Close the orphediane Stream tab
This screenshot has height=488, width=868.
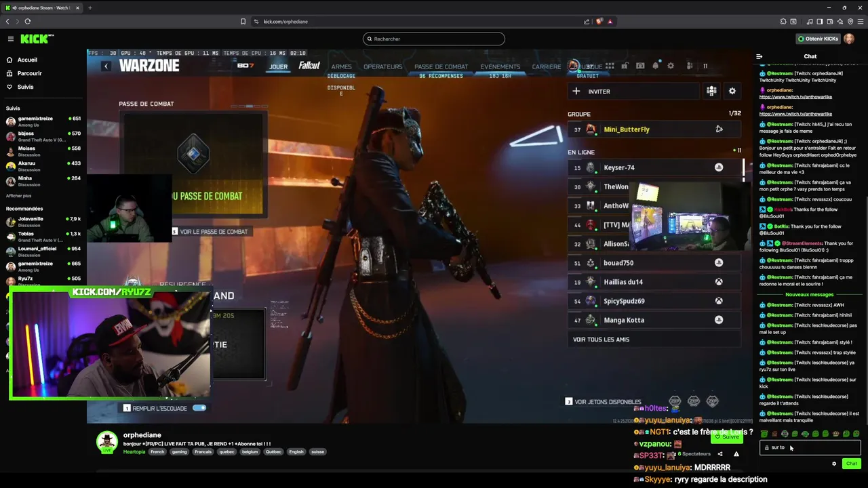76,7
